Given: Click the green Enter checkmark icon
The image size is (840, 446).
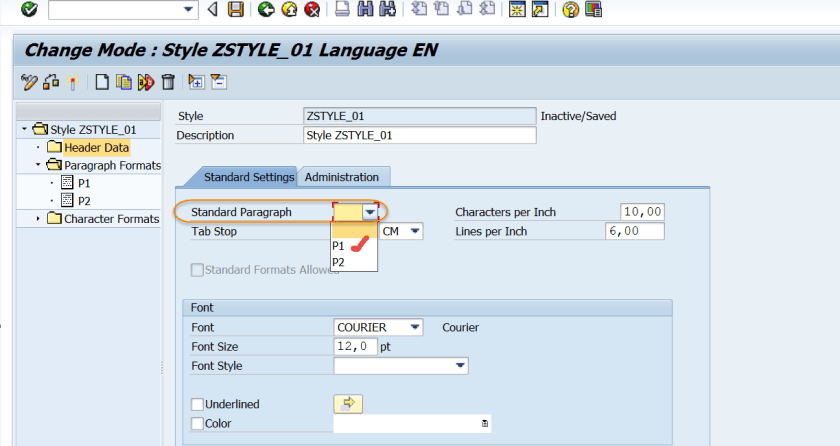Looking at the screenshot, I should click(28, 10).
